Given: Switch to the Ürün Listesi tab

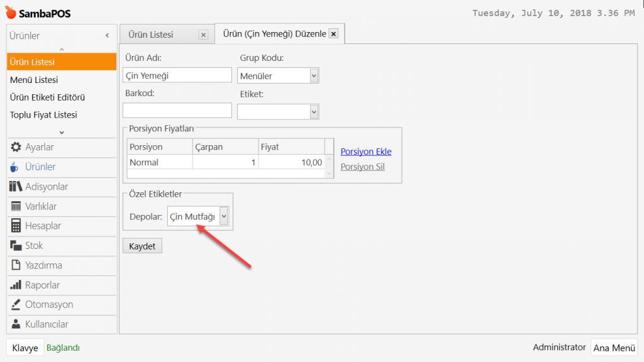Looking at the screenshot, I should coord(151,35).
